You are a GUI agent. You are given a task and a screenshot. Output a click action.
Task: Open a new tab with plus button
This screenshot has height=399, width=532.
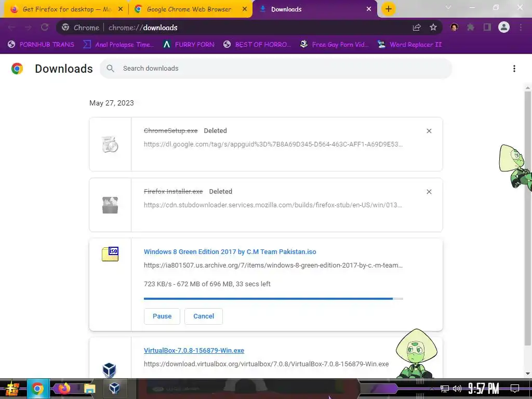pyautogui.click(x=389, y=9)
